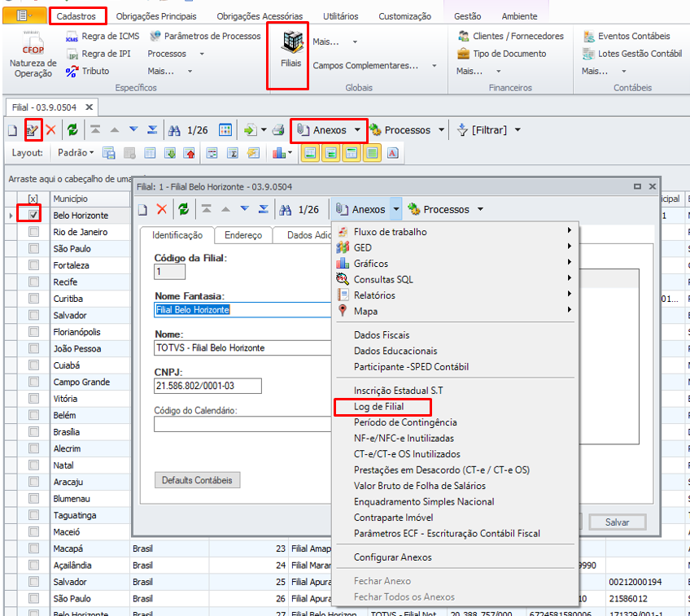The width and height of the screenshot is (690, 616).
Task: Check Recife row checkbox
Action: tap(34, 282)
